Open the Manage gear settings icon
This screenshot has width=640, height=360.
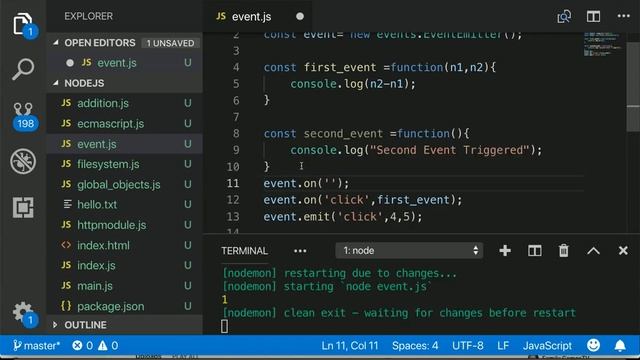tap(24, 313)
